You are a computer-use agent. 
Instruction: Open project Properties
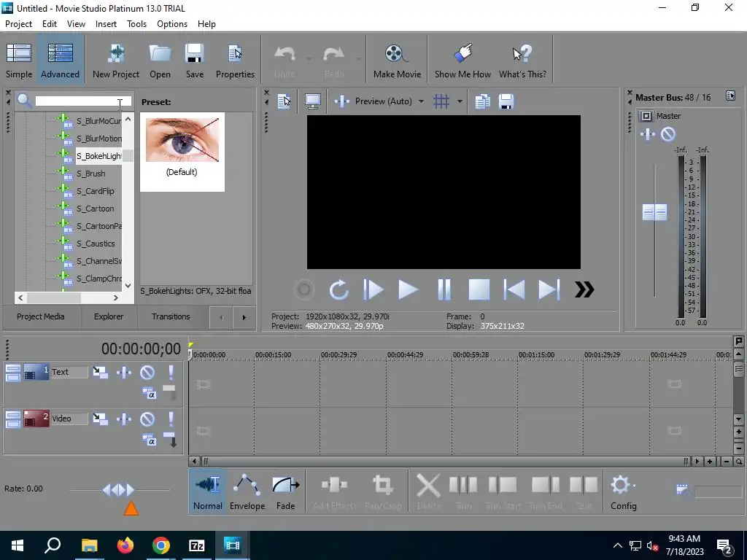coord(235,60)
